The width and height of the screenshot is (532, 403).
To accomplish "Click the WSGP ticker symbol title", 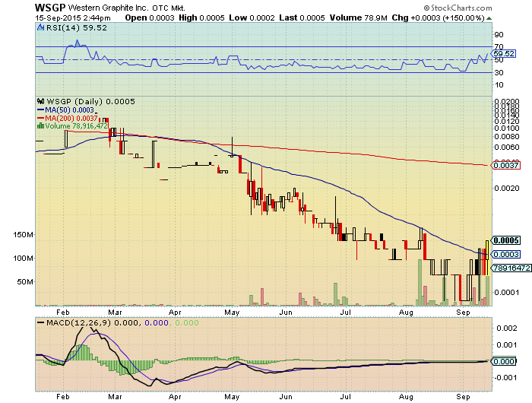I will (x=51, y=8).
